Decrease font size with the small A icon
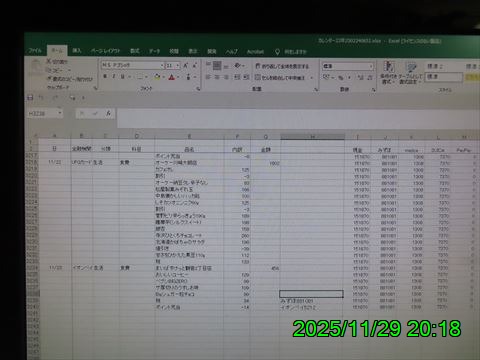Image resolution: width=480 pixels, height=360 pixels. (195, 66)
